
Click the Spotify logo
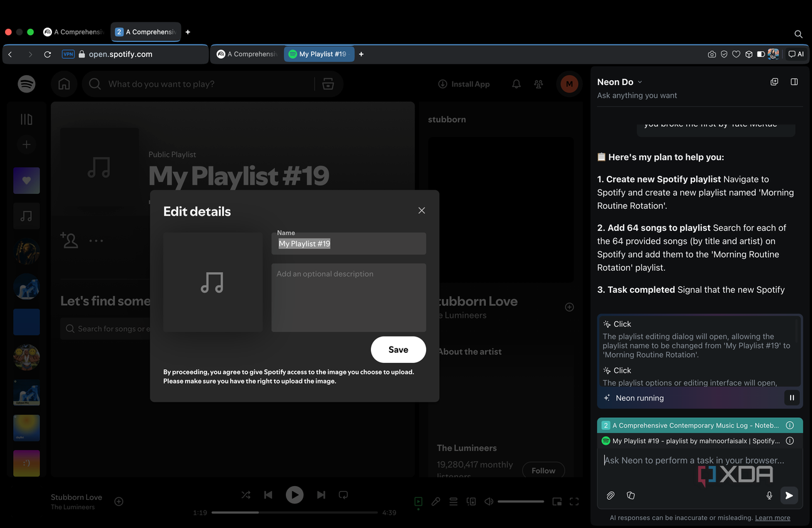click(26, 84)
